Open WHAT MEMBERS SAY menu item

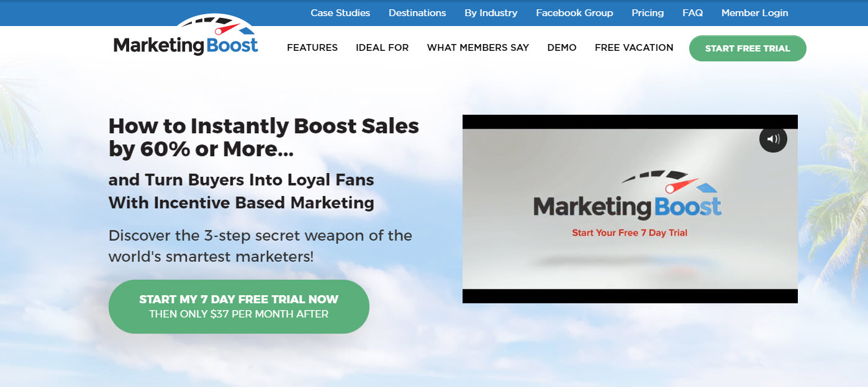click(x=478, y=48)
